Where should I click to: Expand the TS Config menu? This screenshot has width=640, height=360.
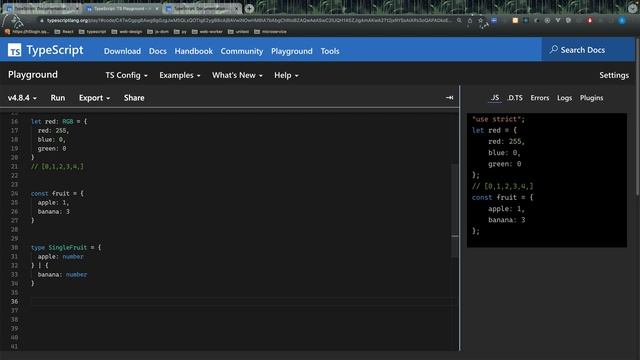(x=127, y=75)
